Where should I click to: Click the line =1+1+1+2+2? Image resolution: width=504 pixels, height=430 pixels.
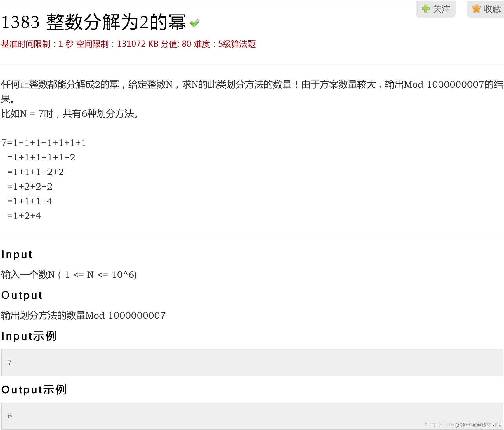[x=35, y=172]
